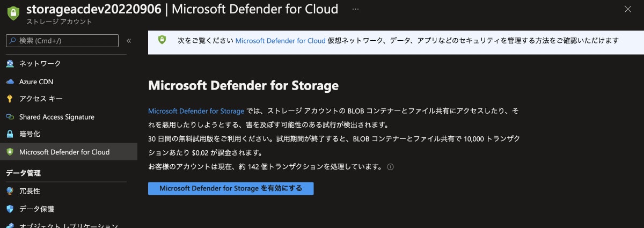Image resolution: width=644 pixels, height=228 pixels.
Task: Focus the 検索 (Cmd+/) search box
Action: point(62,40)
